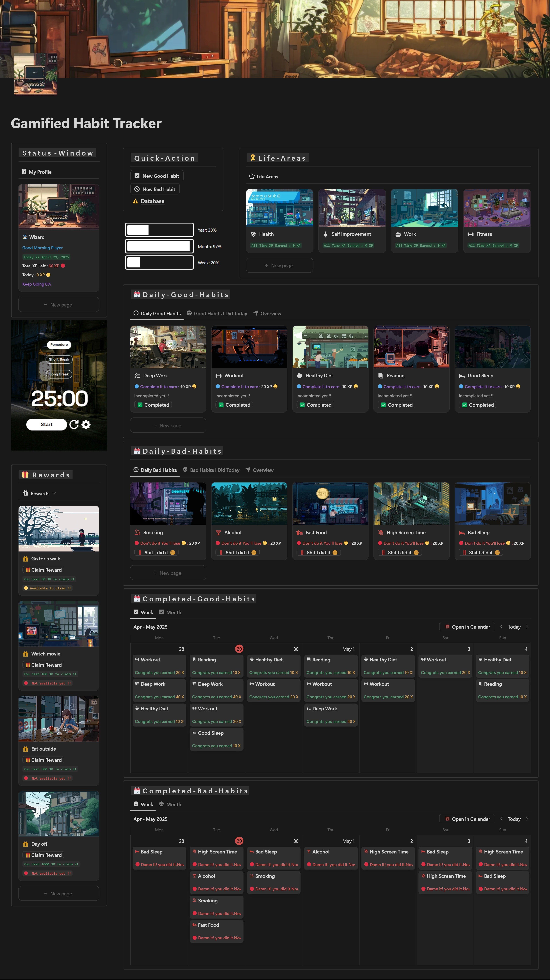Click the Go for a walk gift icon
Image resolution: width=550 pixels, height=980 pixels.
pyautogui.click(x=26, y=559)
